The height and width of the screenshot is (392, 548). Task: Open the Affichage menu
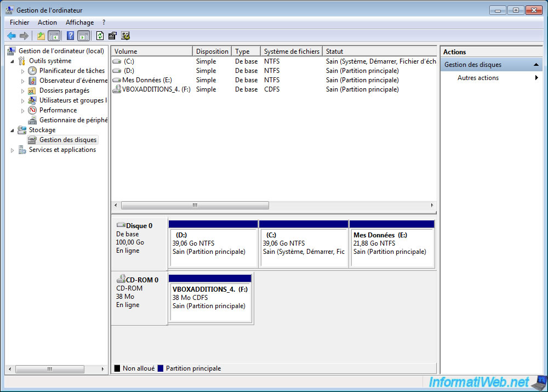[79, 22]
